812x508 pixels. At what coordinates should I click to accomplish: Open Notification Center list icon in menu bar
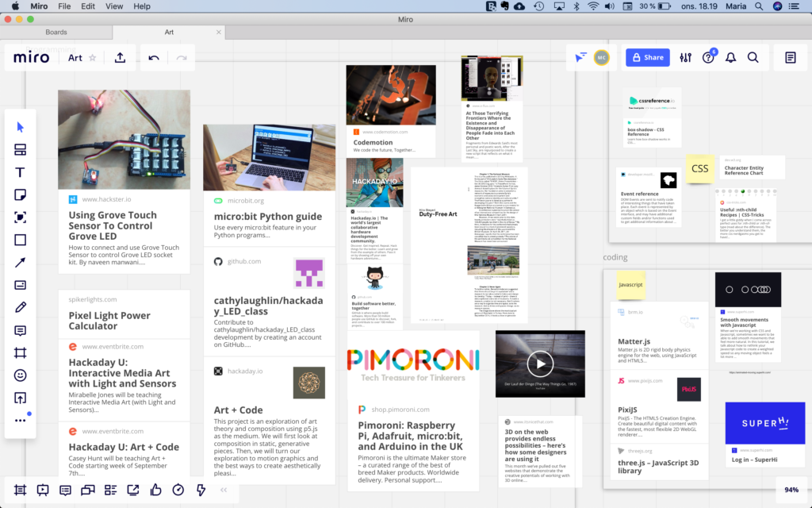794,6
